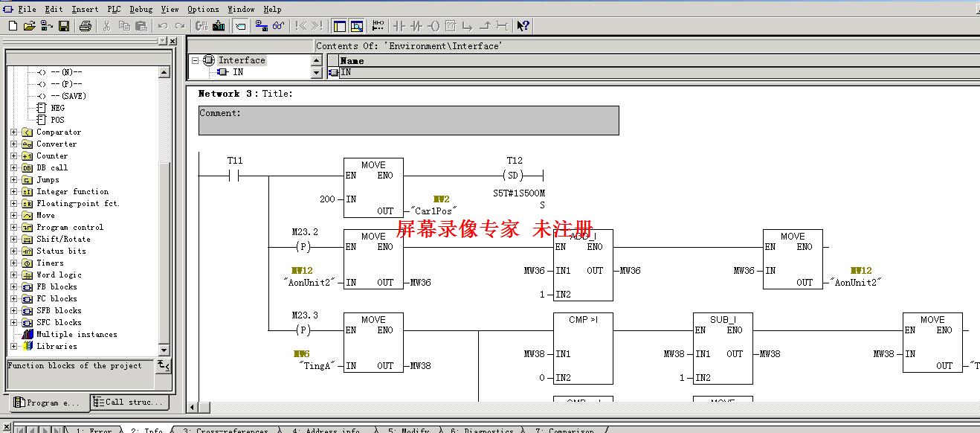Click the catalog scrollbar up arrow
The width and height of the screenshot is (980, 433).
(x=164, y=72)
